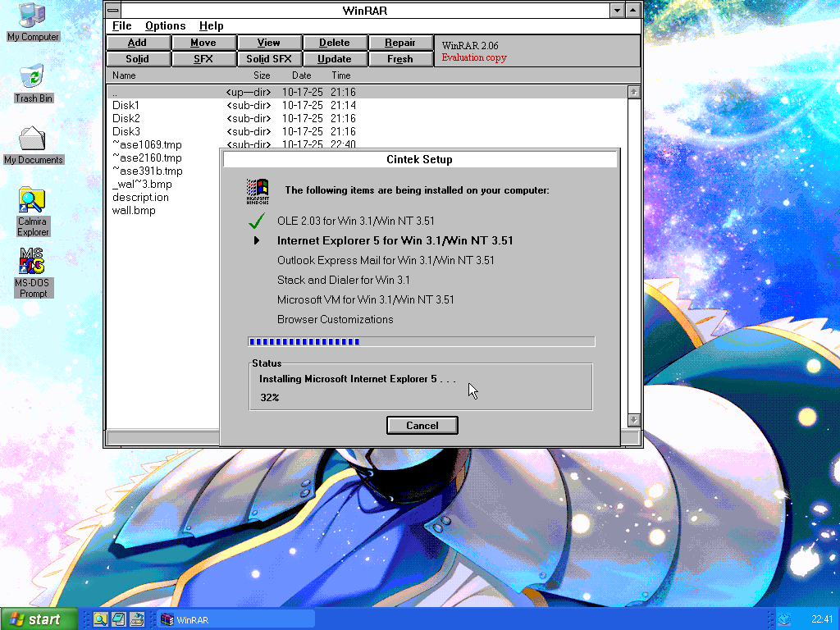Viewport: 840px width, 630px height.
Task: Open the My Documents folder icon
Action: pos(33,139)
